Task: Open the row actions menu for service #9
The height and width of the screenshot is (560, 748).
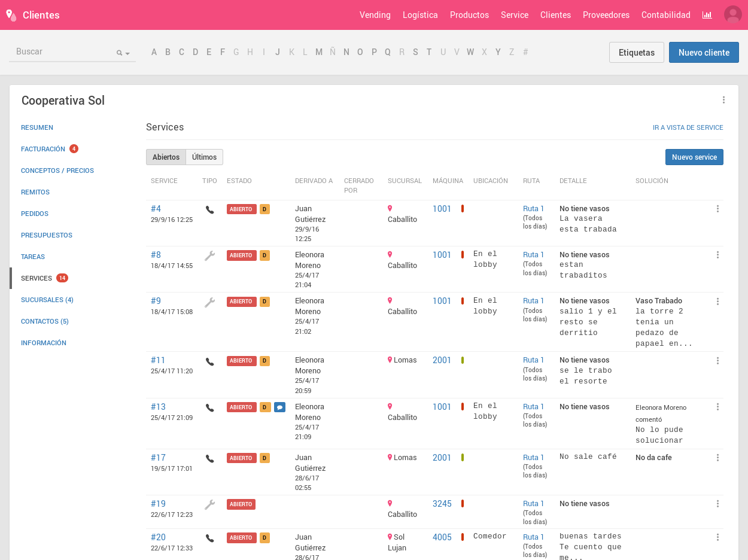Action: [717, 302]
